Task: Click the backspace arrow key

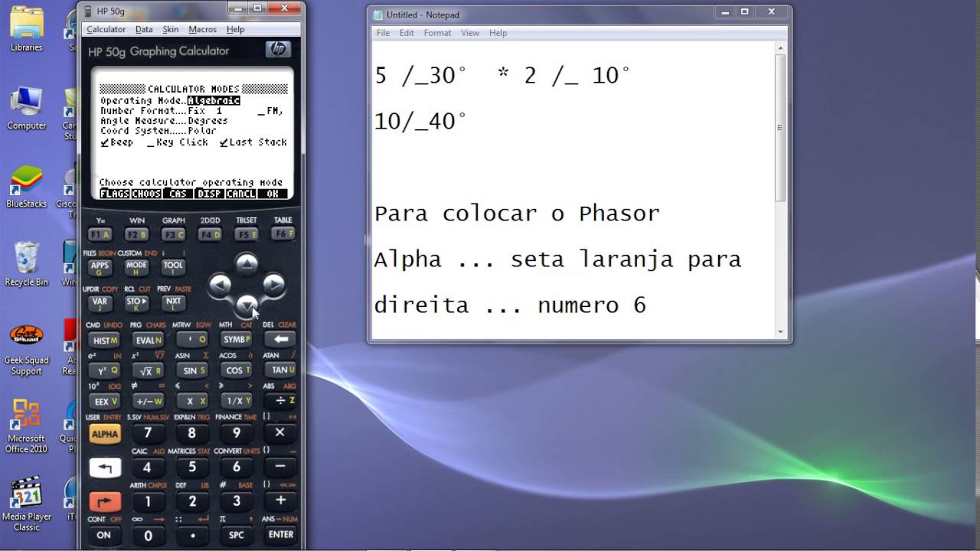Action: [x=280, y=339]
